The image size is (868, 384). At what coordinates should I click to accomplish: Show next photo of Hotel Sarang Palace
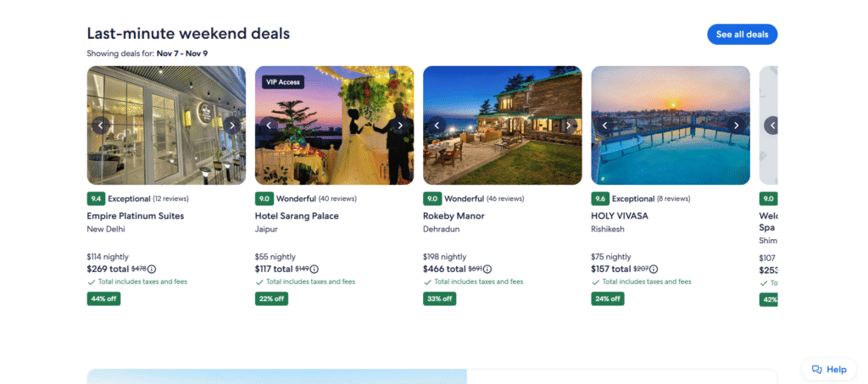399,125
